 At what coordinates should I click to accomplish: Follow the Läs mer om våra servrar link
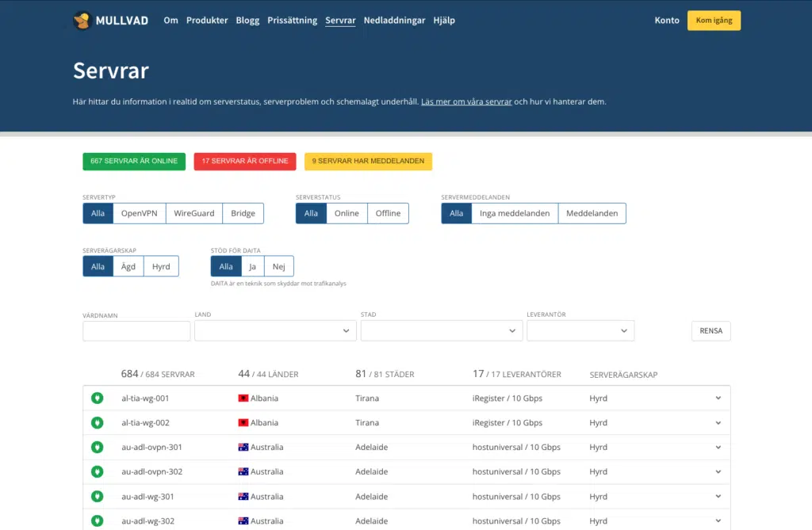point(466,102)
